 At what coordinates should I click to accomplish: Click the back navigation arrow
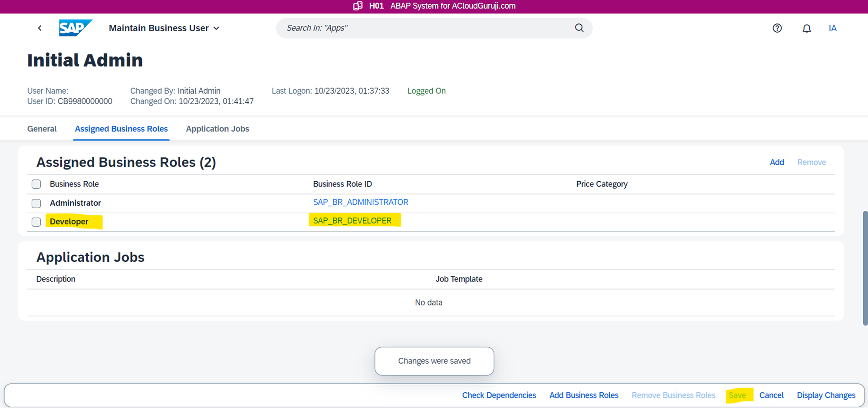pyautogui.click(x=40, y=28)
